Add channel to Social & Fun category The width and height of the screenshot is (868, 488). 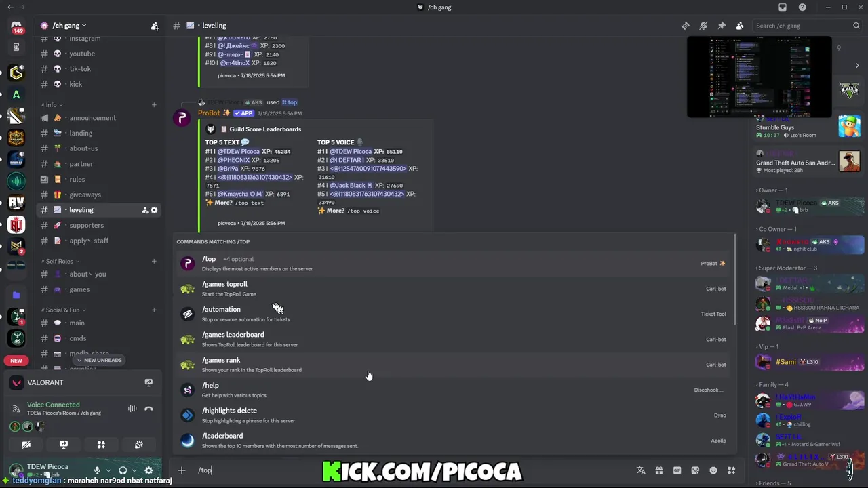[x=154, y=310]
